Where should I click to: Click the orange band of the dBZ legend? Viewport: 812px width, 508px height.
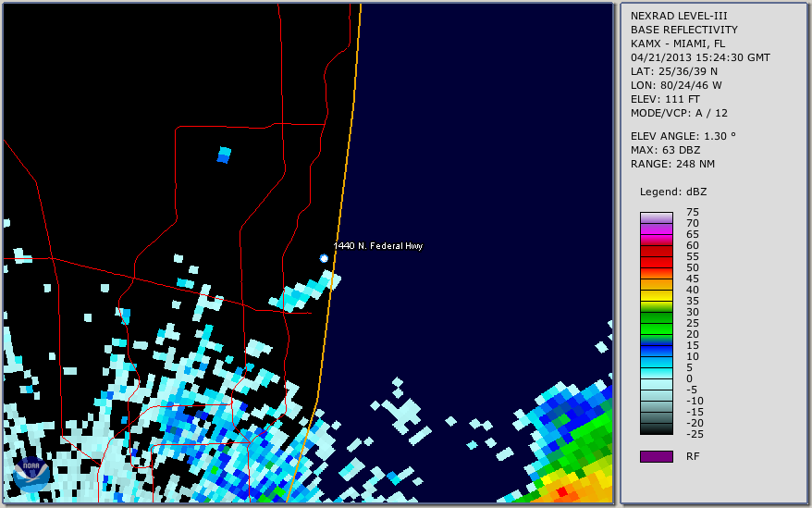[x=656, y=284]
